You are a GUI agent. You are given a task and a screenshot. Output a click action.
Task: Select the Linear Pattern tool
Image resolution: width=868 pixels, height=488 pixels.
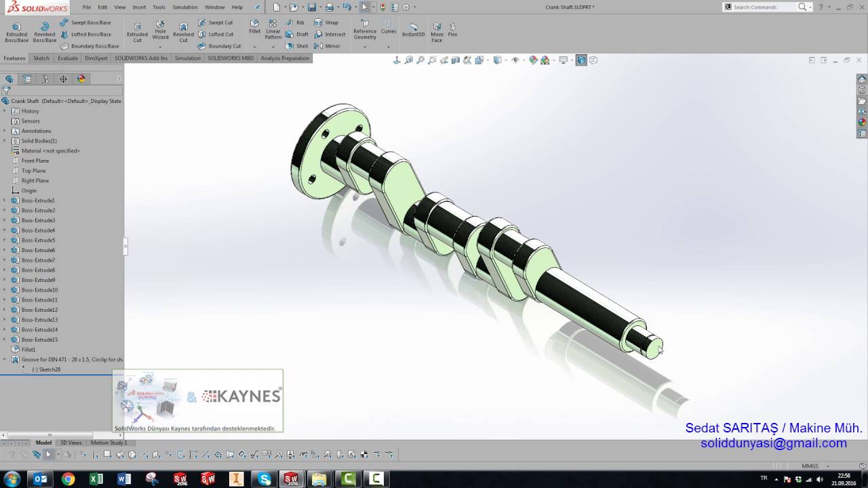(273, 29)
